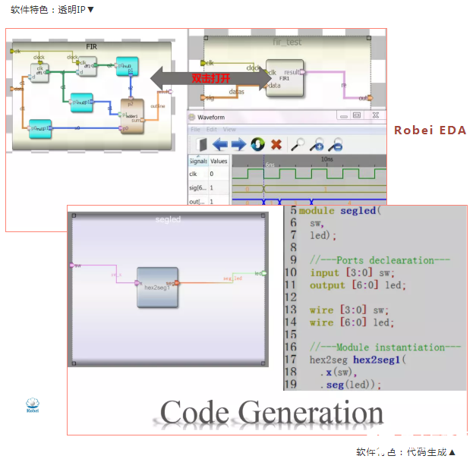The height and width of the screenshot is (459, 476).
Task: Click code line 13 'wire [3:0] sw;'
Action: coord(349,310)
